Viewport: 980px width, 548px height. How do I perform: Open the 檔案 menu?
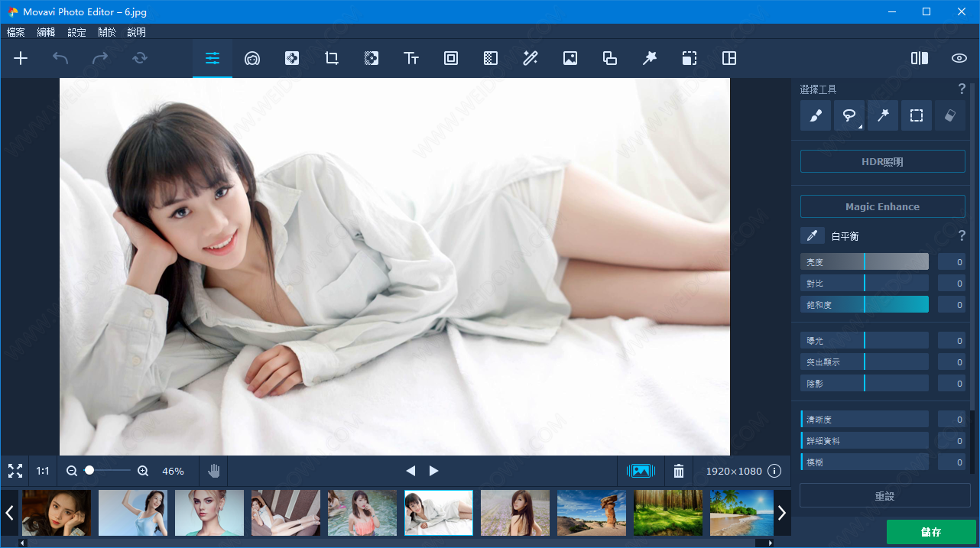(x=15, y=32)
